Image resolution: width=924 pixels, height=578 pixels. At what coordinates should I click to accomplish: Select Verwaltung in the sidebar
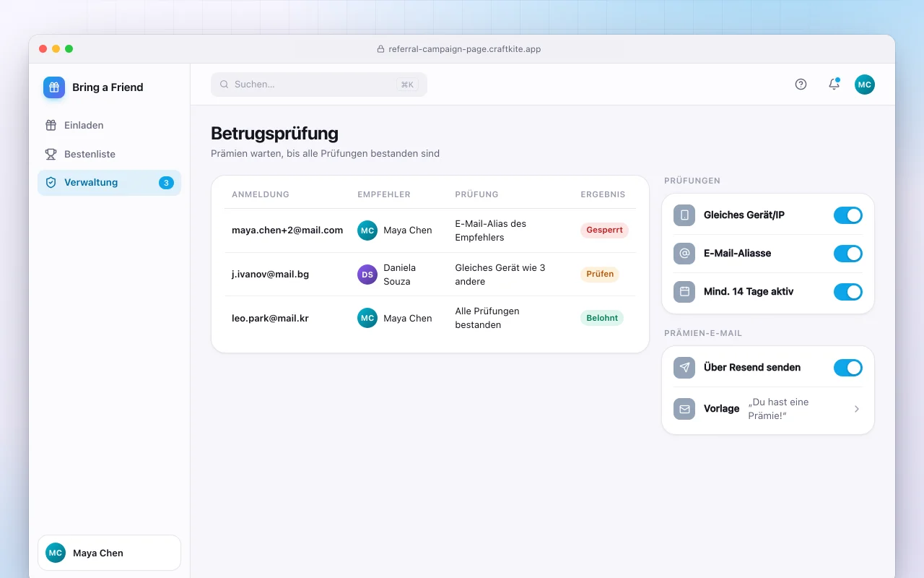[x=109, y=183]
